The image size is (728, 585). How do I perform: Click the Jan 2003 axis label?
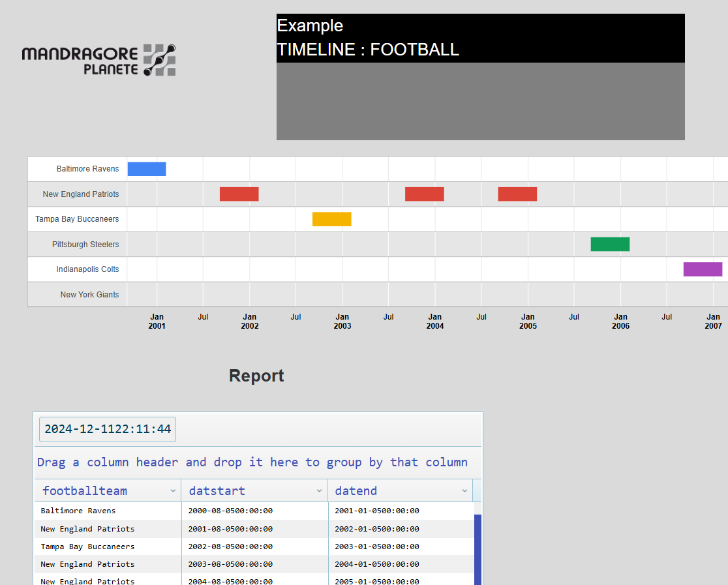click(342, 322)
